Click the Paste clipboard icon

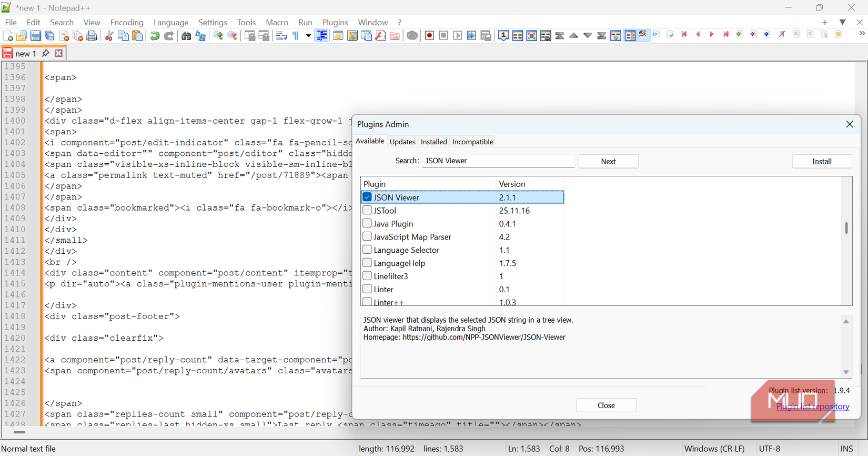[x=137, y=36]
